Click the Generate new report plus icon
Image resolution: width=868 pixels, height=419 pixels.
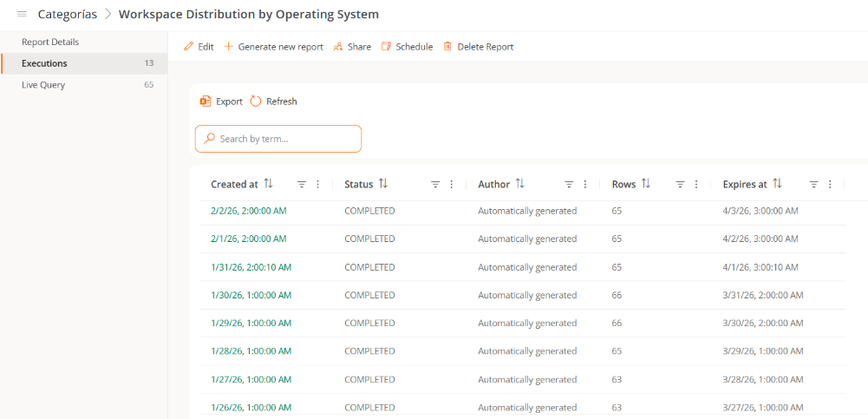[x=229, y=47]
